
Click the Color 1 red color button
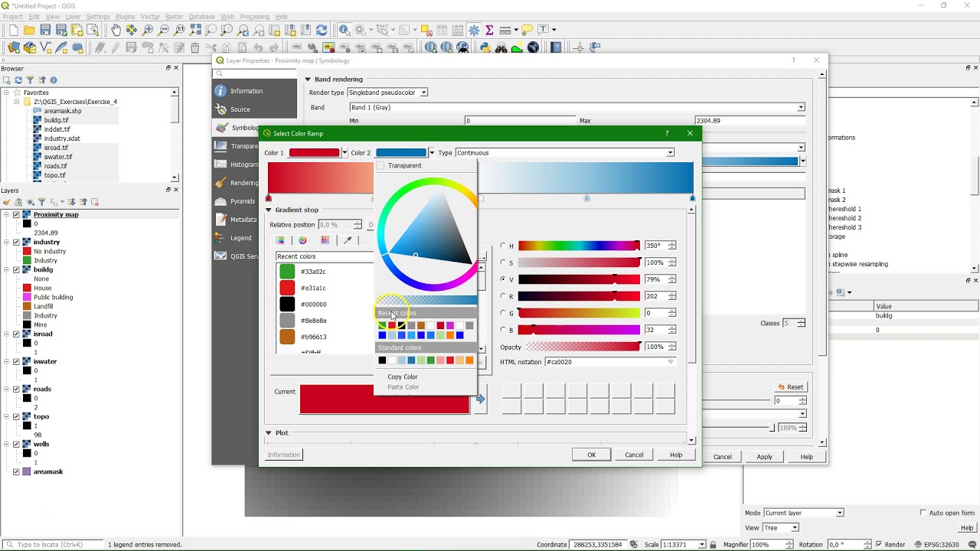[314, 153]
